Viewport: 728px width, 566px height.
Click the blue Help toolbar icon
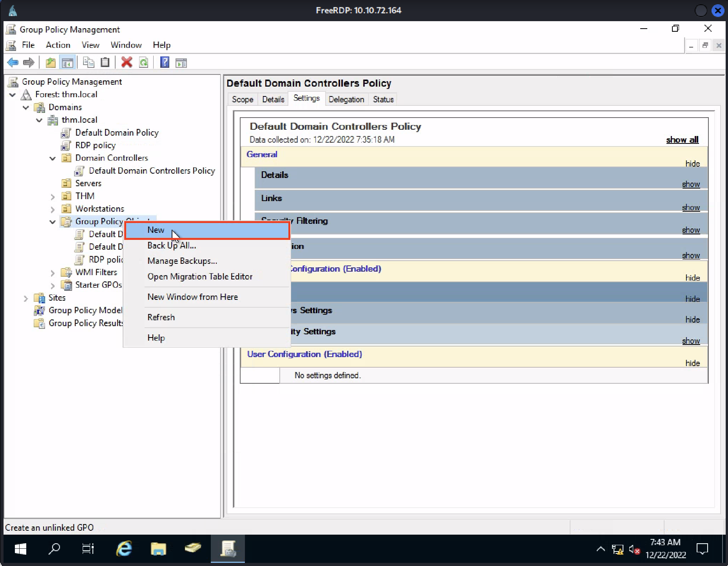pos(165,62)
